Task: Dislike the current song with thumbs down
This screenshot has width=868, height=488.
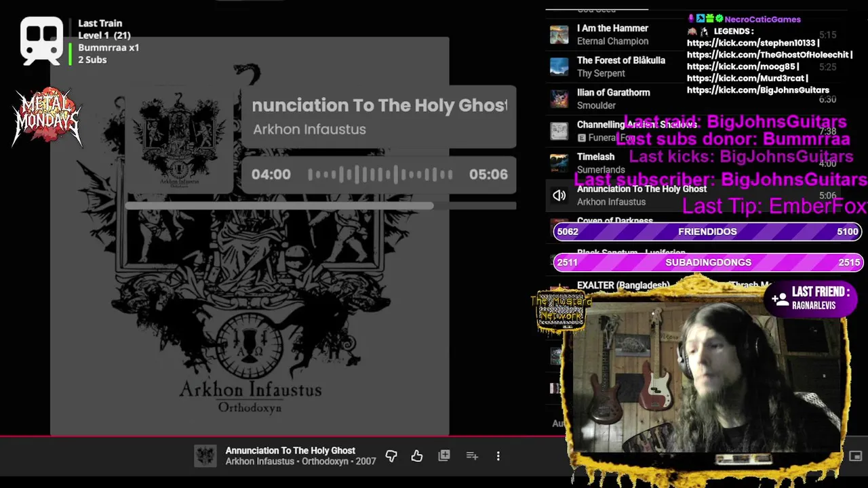Action: point(391,456)
